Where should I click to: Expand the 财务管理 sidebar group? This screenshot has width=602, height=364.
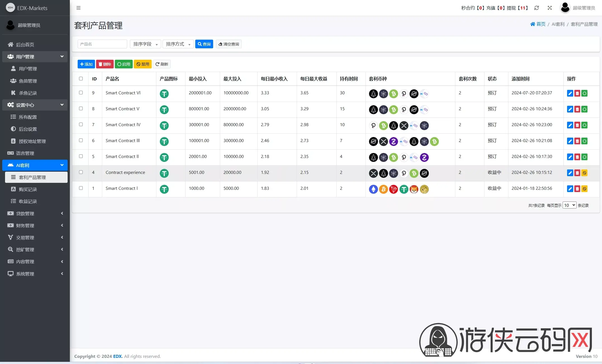tap(35, 226)
